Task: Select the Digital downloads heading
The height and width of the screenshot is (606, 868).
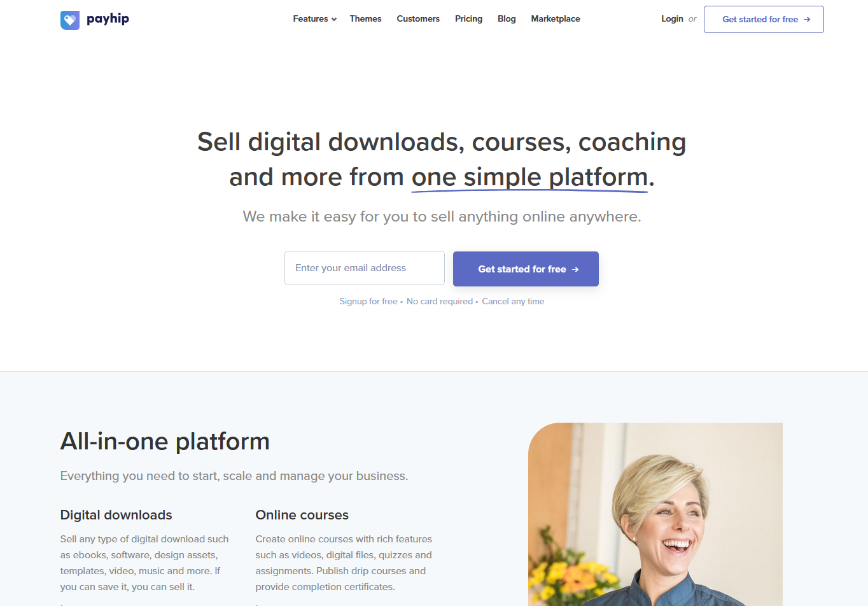Action: coord(116,515)
